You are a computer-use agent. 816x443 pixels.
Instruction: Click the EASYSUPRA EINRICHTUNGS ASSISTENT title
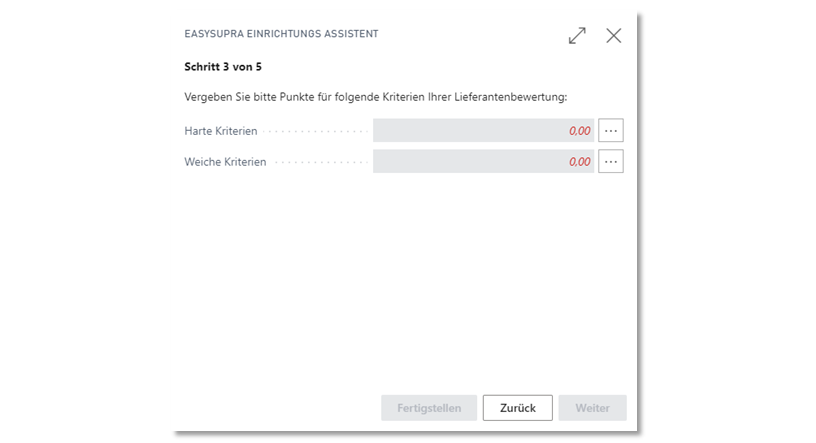pyautogui.click(x=281, y=34)
